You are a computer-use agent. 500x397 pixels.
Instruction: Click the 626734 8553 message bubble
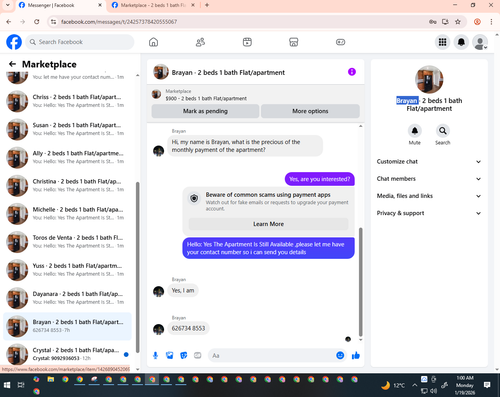[x=188, y=328]
